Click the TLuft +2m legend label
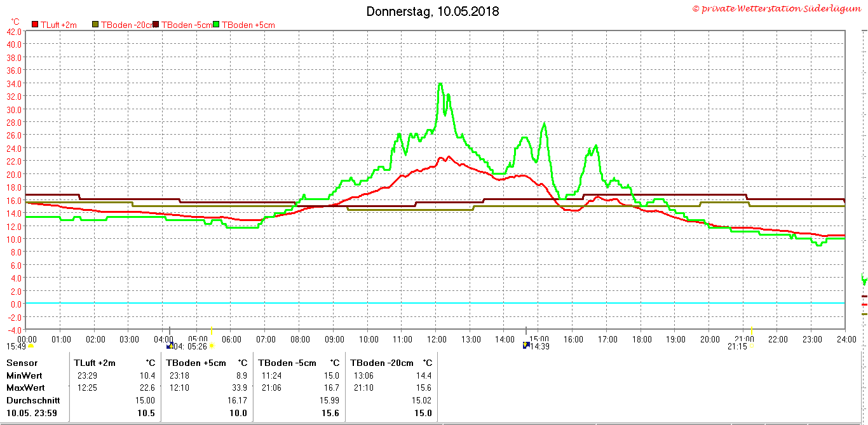The image size is (868, 425). pyautogui.click(x=58, y=25)
